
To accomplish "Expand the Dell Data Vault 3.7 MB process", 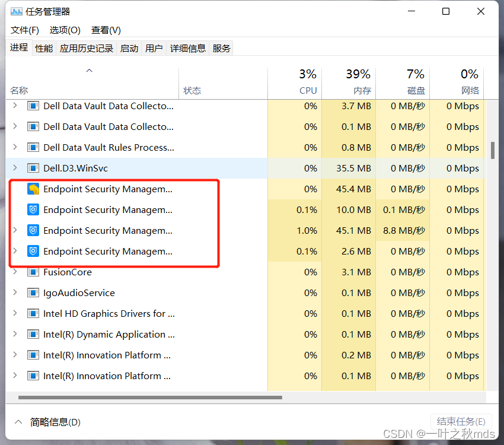I will pyautogui.click(x=15, y=106).
